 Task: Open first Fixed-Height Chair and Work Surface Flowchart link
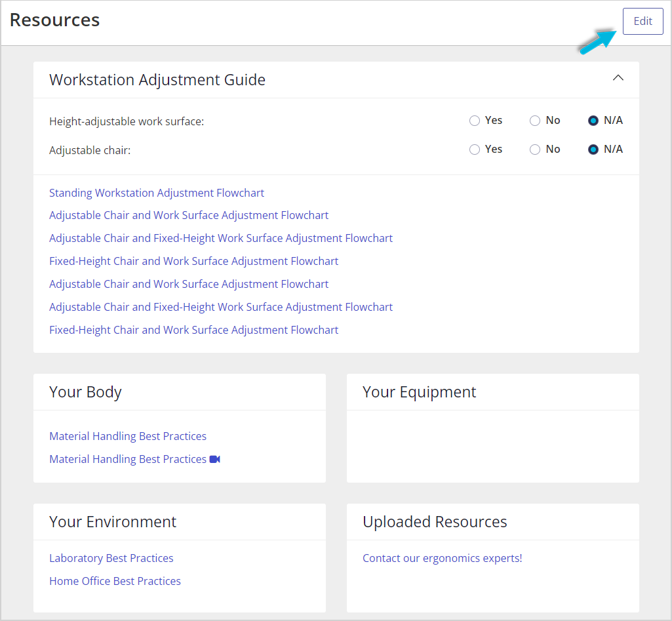[193, 262]
